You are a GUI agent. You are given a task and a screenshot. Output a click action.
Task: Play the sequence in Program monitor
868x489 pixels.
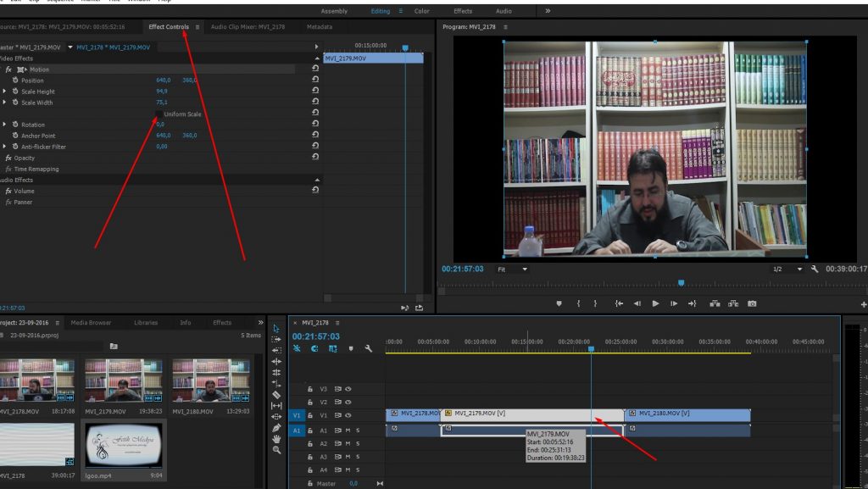[x=655, y=303]
